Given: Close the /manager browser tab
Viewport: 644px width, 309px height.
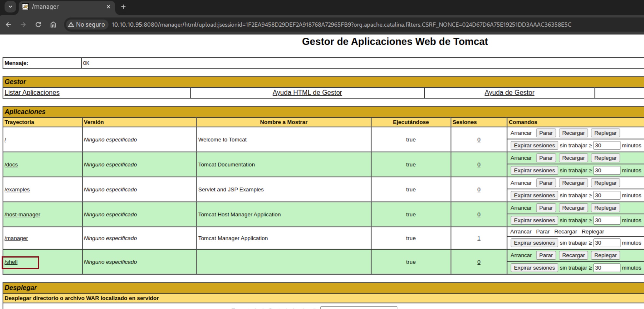Looking at the screenshot, I should coord(108,7).
